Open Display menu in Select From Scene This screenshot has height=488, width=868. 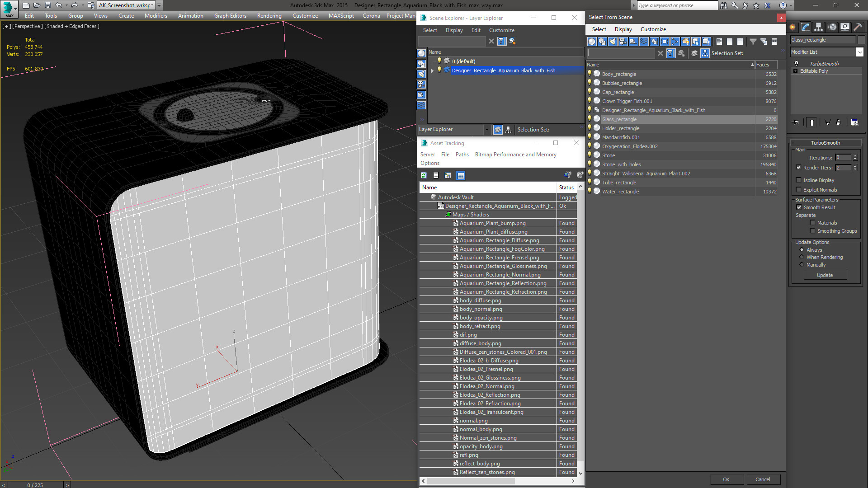[x=623, y=29]
